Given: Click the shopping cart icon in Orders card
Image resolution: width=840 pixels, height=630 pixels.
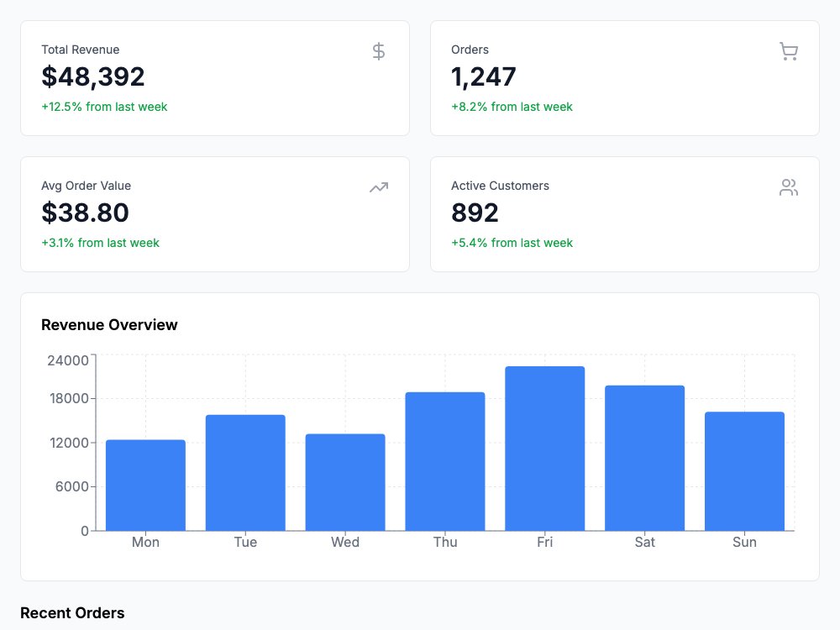Looking at the screenshot, I should coord(789,51).
